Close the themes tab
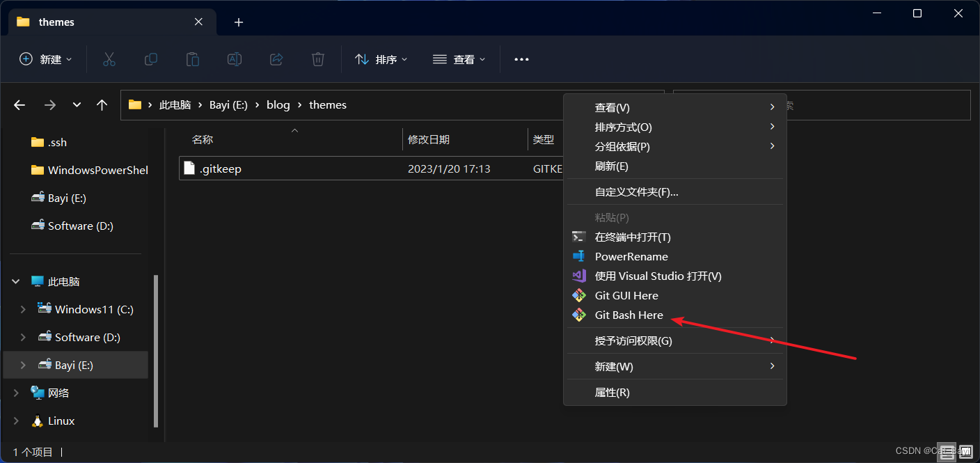Image resolution: width=980 pixels, height=463 pixels. (x=198, y=22)
